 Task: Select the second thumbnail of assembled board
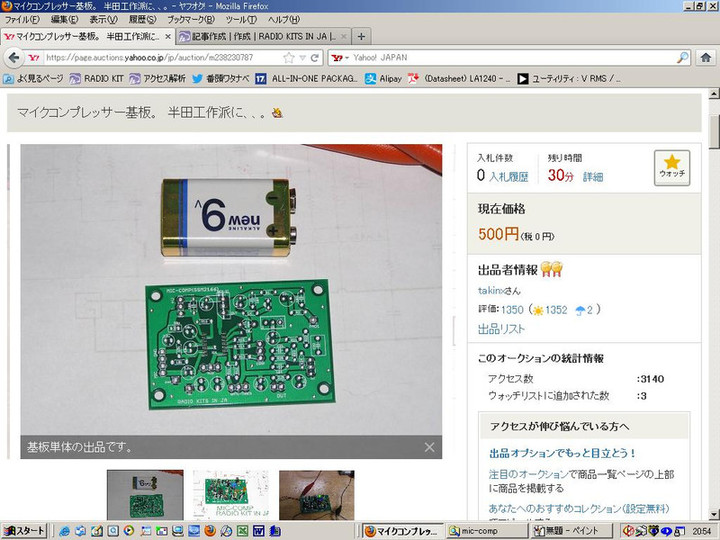tap(230, 494)
